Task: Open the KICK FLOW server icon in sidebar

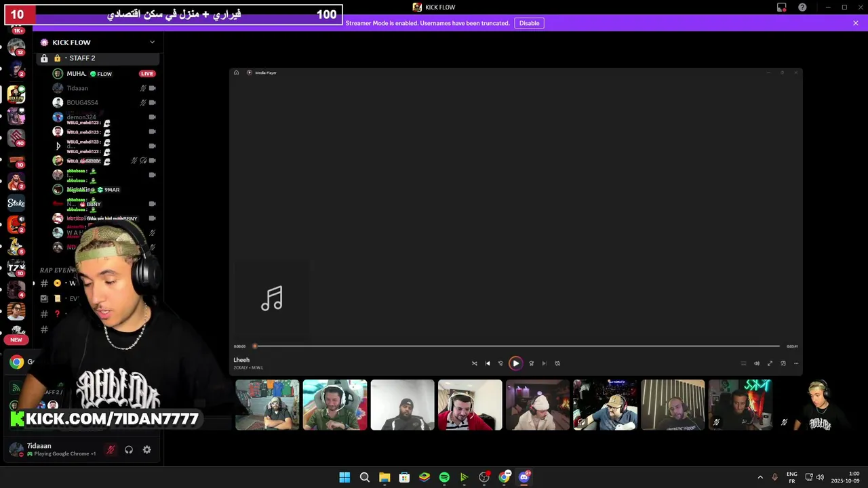Action: click(x=16, y=94)
